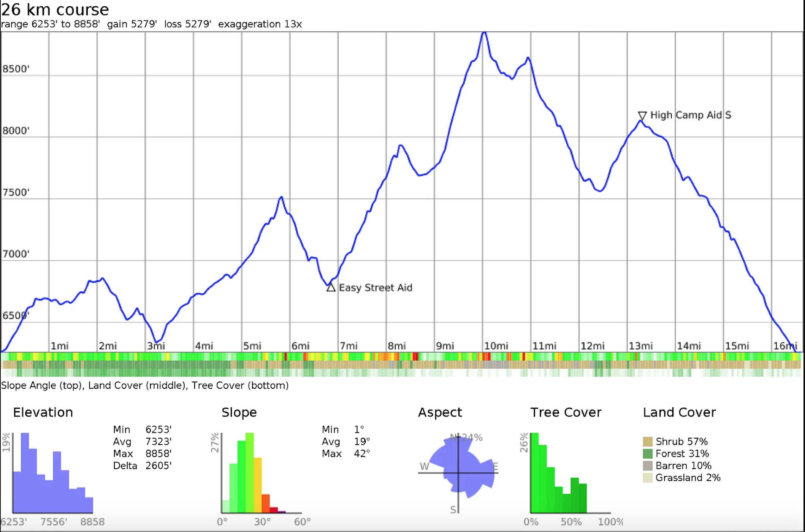Click the 8500' elevation axis label
The image size is (805, 532).
click(16, 69)
